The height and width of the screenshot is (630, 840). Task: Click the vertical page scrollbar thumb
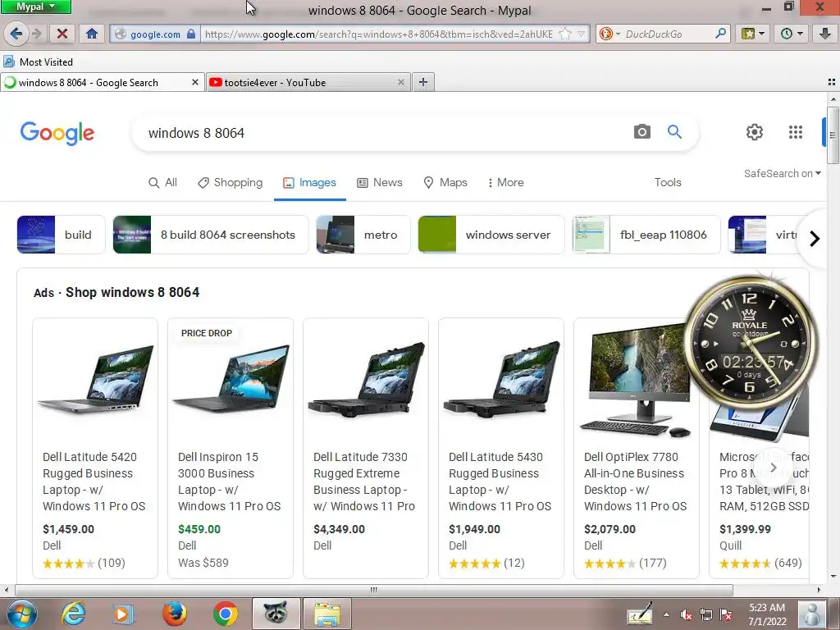click(833, 135)
